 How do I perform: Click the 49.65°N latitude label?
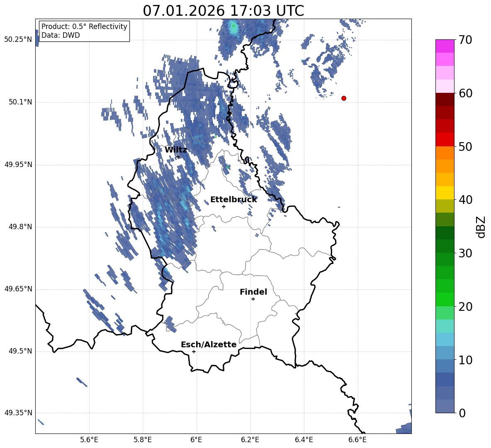[x=18, y=288]
